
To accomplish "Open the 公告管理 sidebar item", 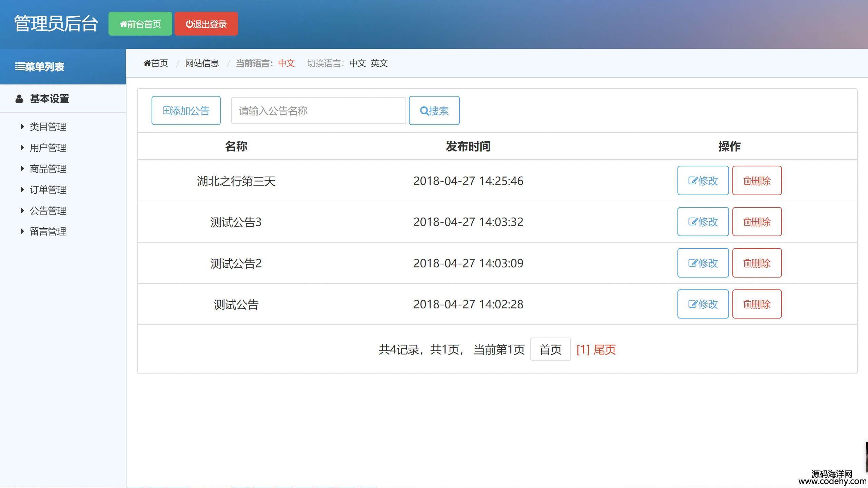I will [x=48, y=211].
